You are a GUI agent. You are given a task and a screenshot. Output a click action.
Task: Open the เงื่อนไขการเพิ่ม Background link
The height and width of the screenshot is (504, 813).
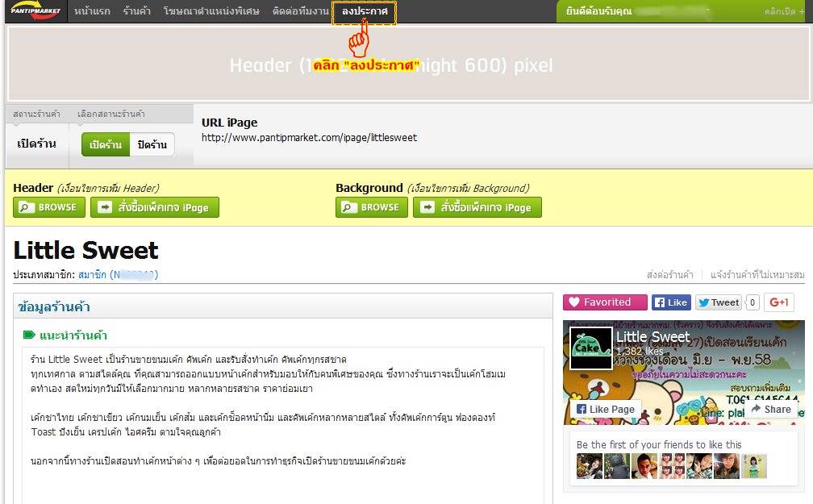pyautogui.click(x=468, y=188)
